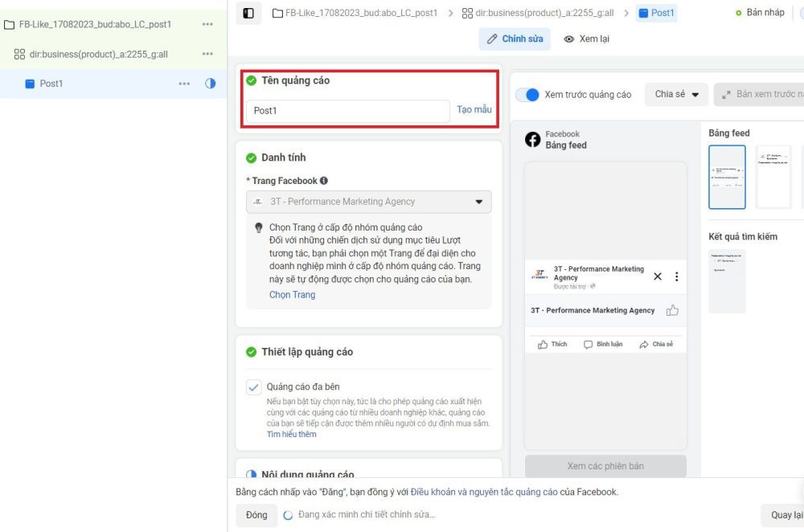This screenshot has width=804, height=532.
Task: Click Chọn Trang link
Action: pyautogui.click(x=293, y=295)
